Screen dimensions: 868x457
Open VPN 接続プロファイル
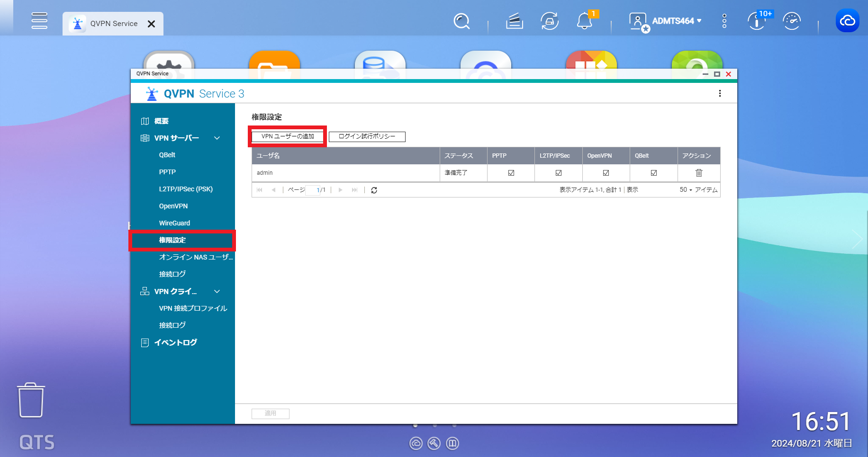click(193, 308)
